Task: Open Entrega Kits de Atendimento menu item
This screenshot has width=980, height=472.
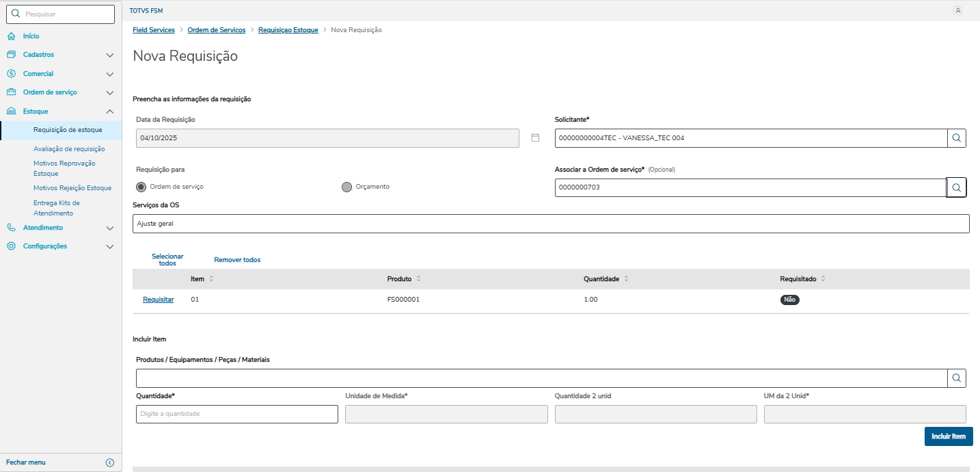Action: (57, 208)
